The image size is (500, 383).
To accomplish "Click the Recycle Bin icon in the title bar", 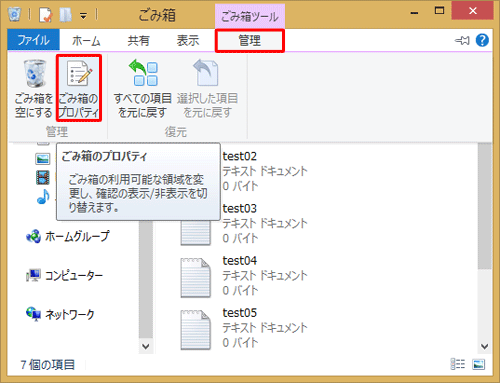I will click(15, 14).
